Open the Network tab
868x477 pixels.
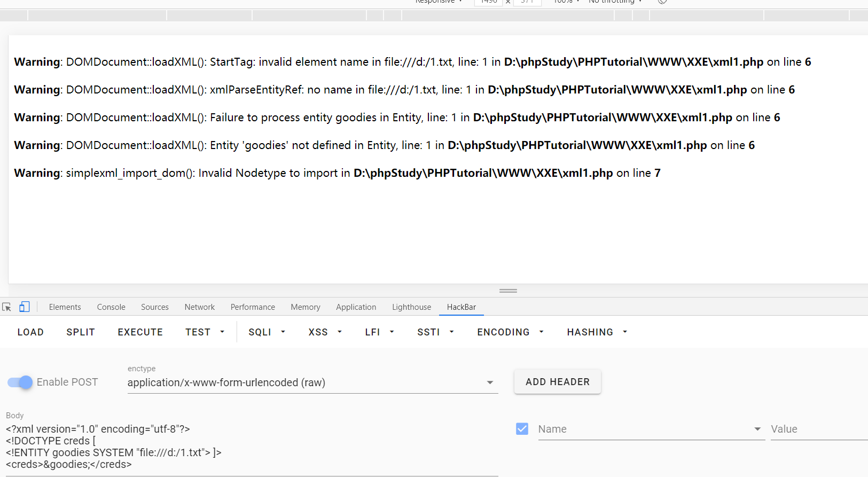(x=200, y=307)
